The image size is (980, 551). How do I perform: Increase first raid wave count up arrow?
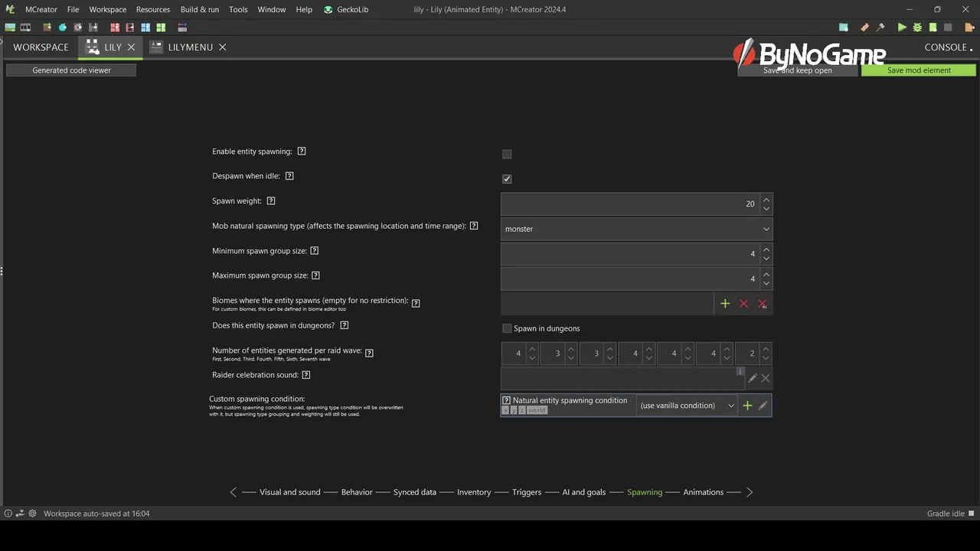pyautogui.click(x=532, y=349)
